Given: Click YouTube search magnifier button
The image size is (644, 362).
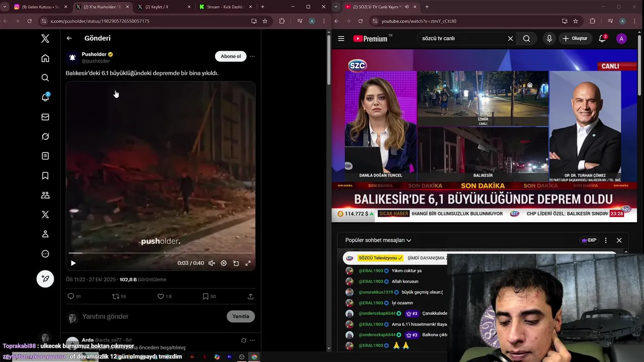Looking at the screenshot, I should pos(526,39).
